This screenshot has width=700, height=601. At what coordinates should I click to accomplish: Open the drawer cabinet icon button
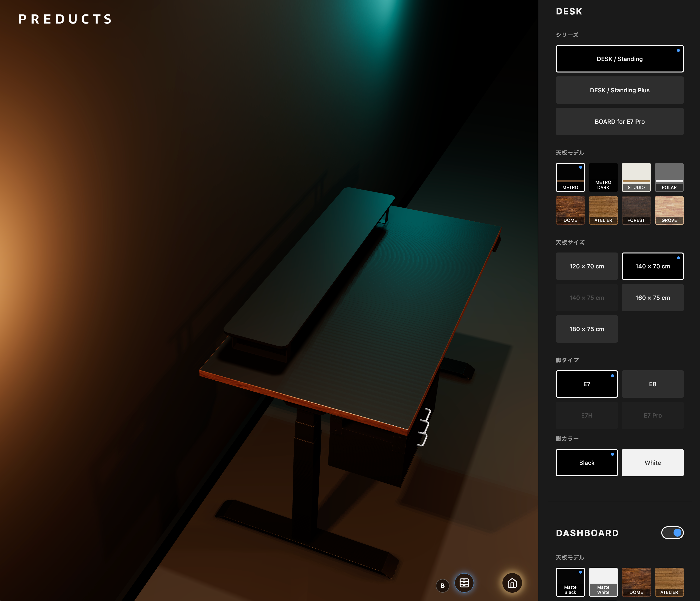tap(464, 583)
